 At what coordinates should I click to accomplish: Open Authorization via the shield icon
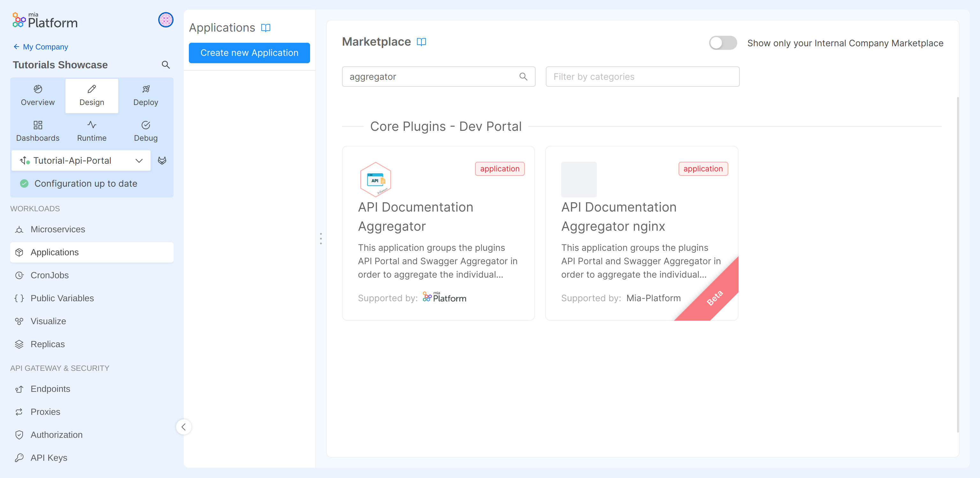[19, 434]
